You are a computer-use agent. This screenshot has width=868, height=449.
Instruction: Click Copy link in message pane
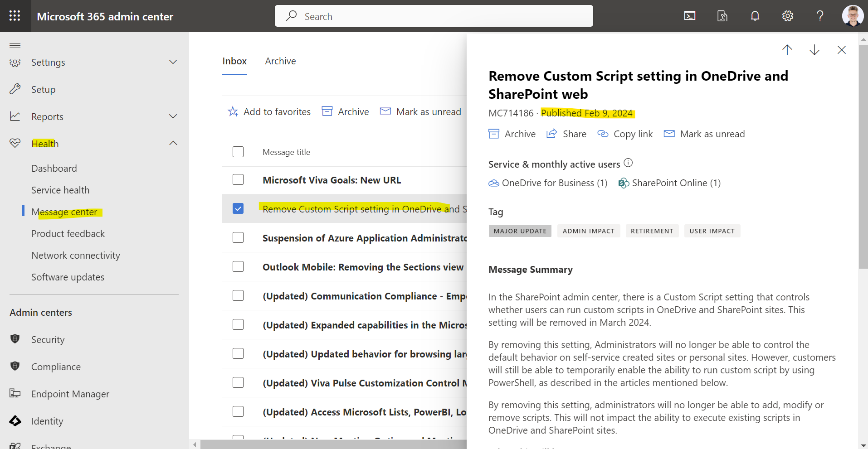pos(625,134)
